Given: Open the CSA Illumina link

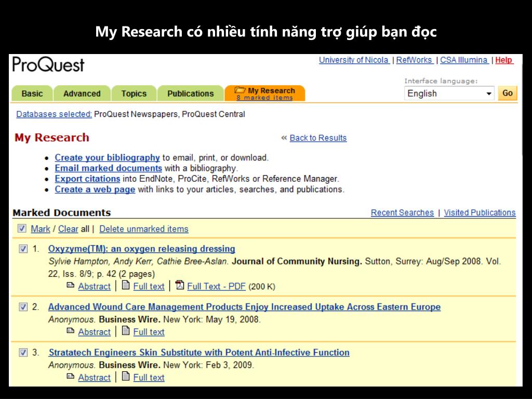Looking at the screenshot, I should click(464, 60).
